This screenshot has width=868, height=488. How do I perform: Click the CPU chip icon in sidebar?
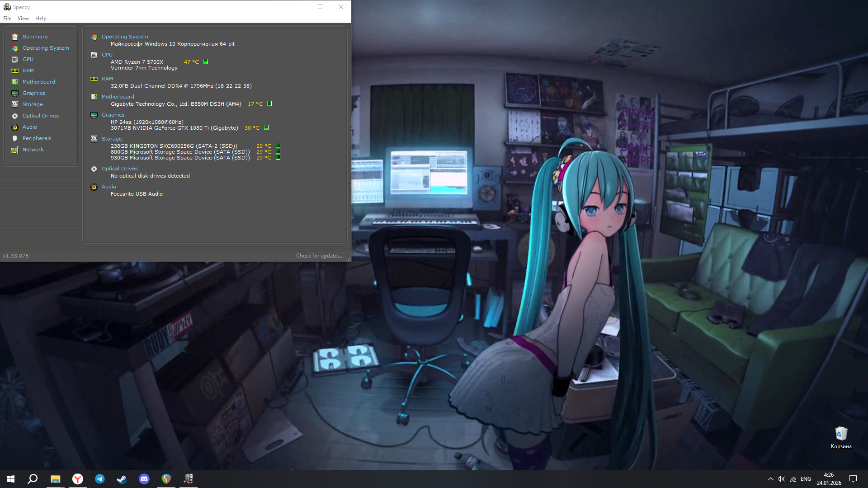point(15,59)
